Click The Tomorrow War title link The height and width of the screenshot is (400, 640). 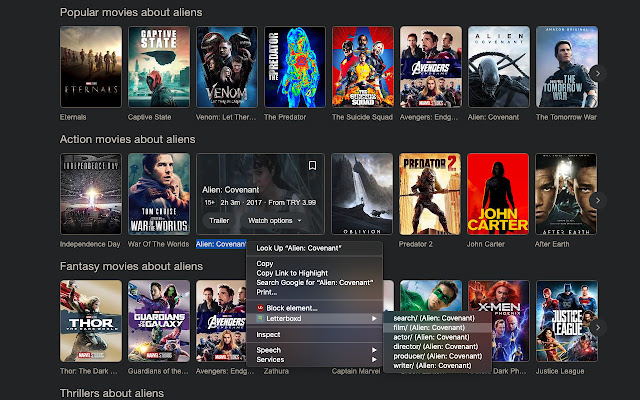(566, 117)
